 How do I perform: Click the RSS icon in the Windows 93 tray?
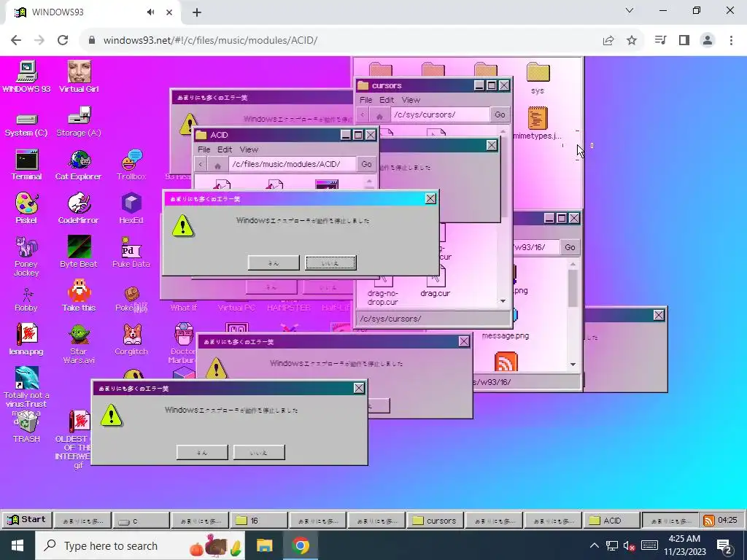tap(709, 521)
